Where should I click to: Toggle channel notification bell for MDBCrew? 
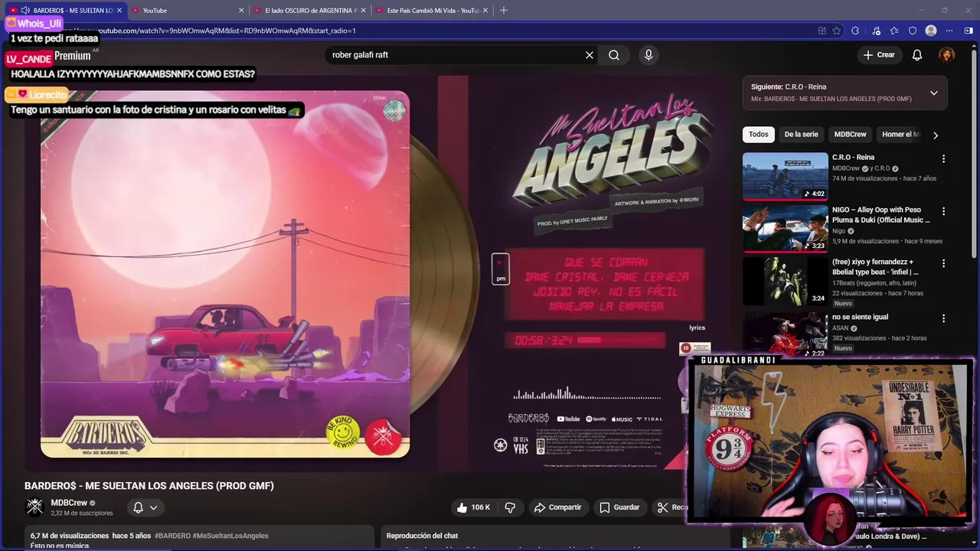click(139, 507)
